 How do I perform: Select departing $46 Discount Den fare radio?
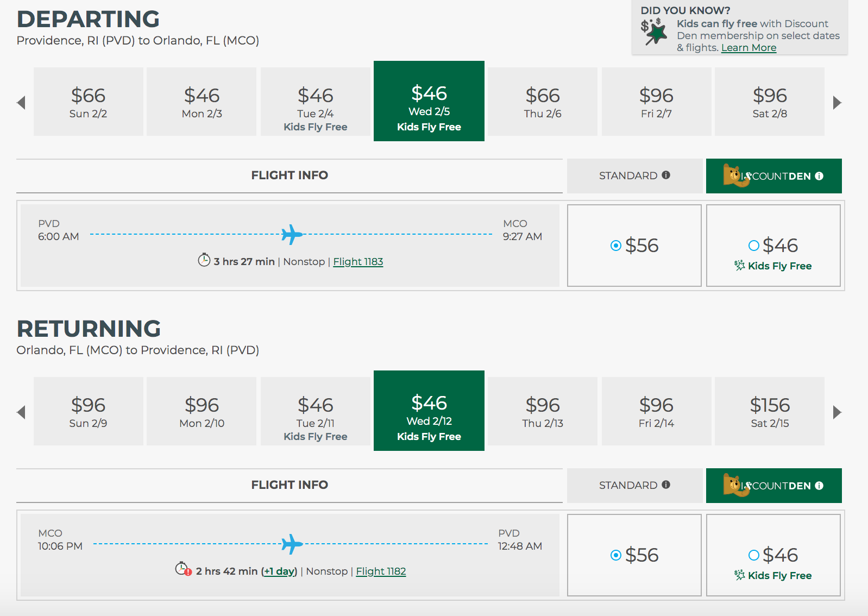(x=754, y=246)
